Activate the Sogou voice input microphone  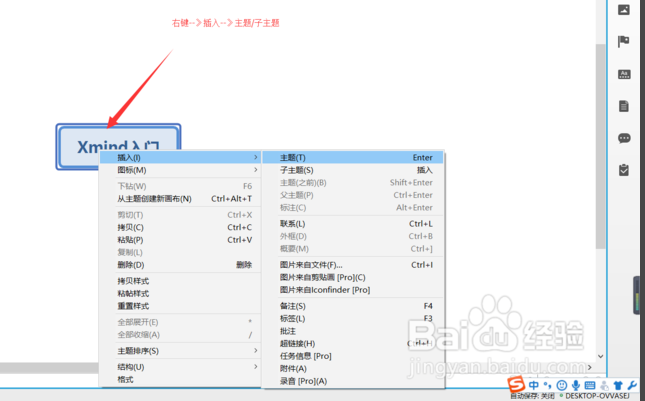tap(576, 385)
